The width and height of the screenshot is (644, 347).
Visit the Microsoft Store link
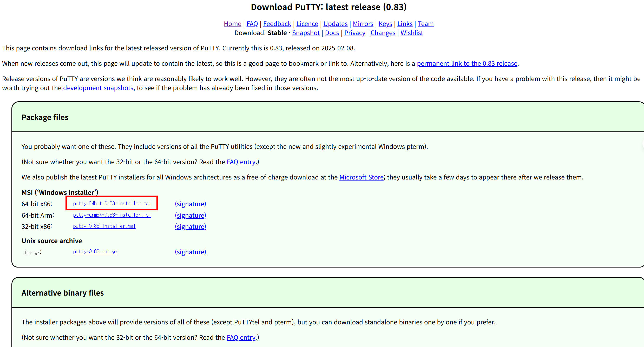coord(361,177)
